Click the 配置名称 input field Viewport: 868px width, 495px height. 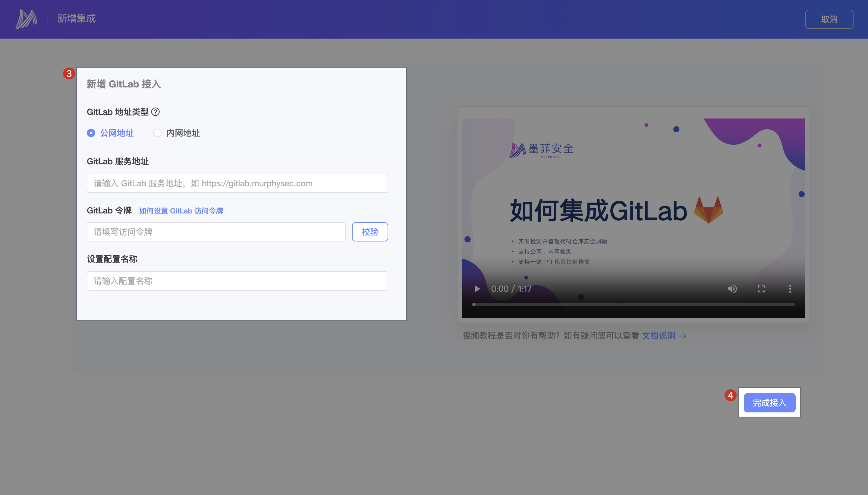pos(237,281)
